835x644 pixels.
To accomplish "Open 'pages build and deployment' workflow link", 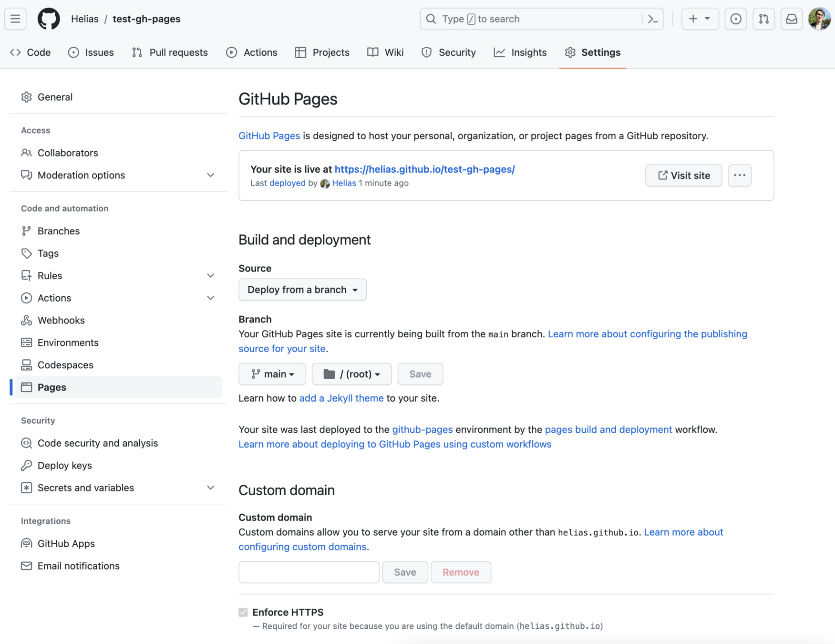I will pyautogui.click(x=608, y=430).
